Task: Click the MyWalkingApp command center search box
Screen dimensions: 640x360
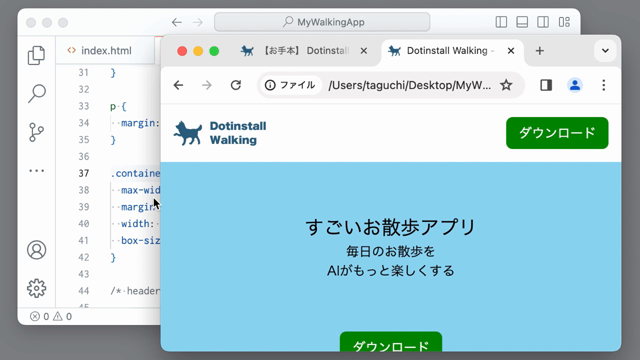Action: [x=322, y=22]
